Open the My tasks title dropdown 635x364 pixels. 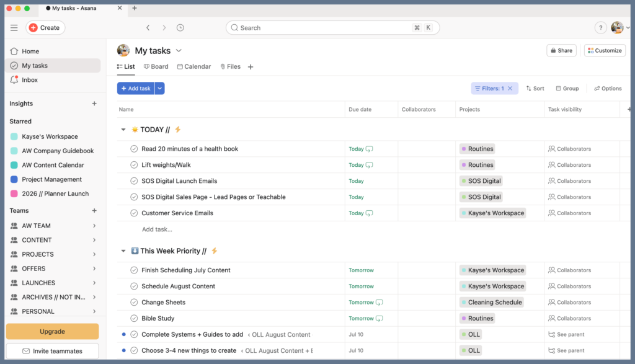tap(179, 51)
